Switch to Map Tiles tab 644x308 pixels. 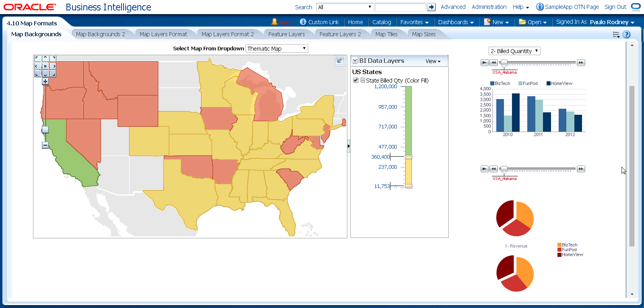pos(386,34)
